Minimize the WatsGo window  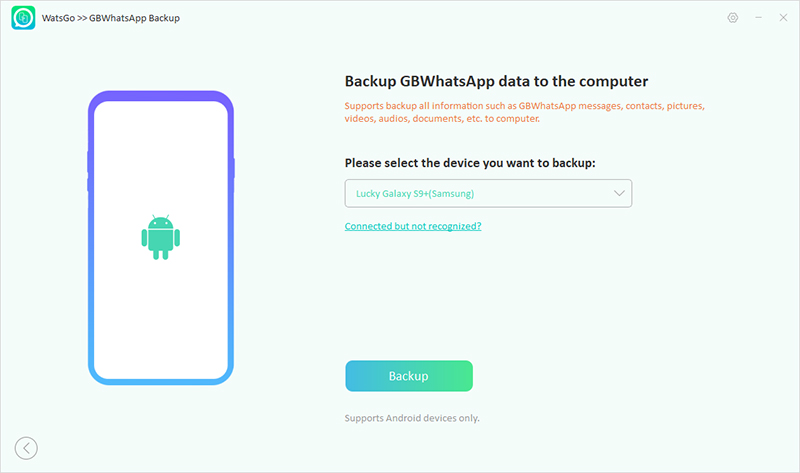coord(757,19)
